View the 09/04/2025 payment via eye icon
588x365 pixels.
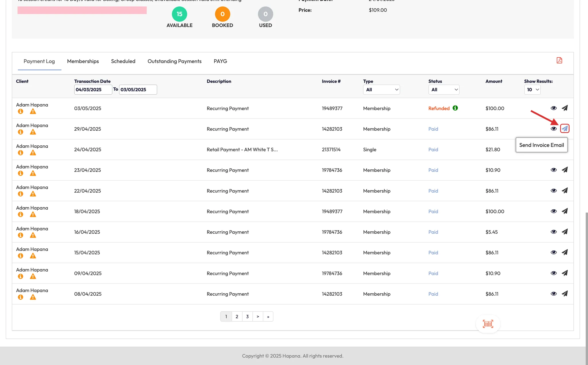(554, 273)
